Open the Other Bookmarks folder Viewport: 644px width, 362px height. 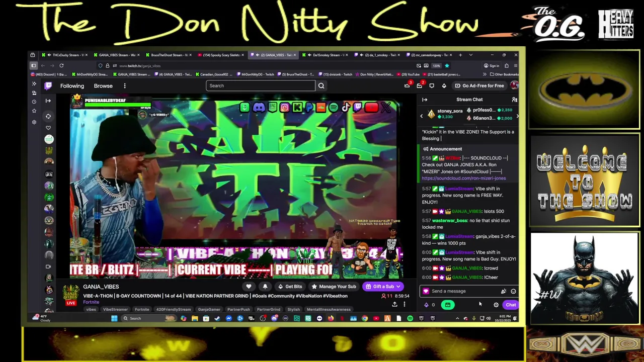pyautogui.click(x=504, y=74)
